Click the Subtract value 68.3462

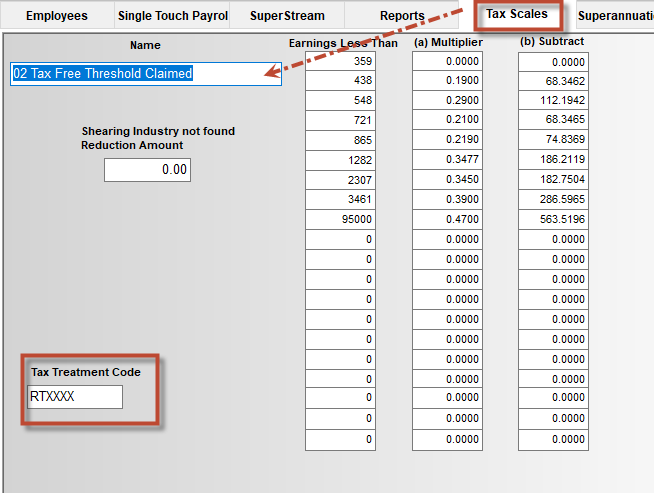[x=553, y=81]
